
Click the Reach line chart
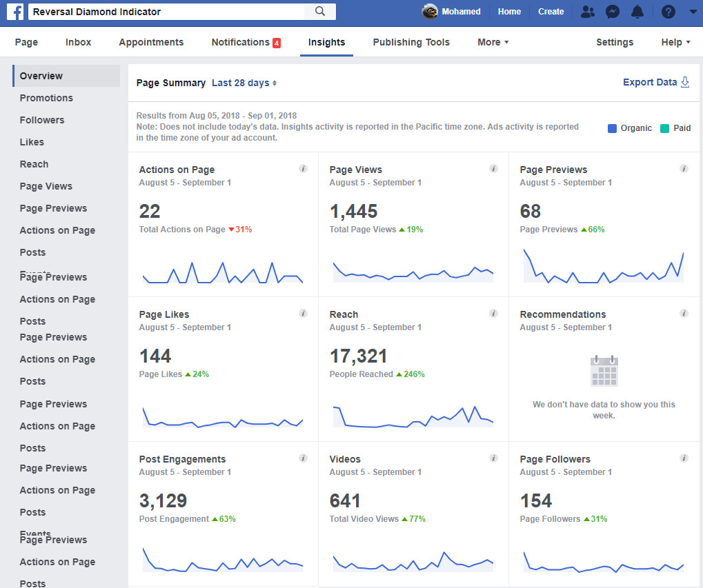pos(413,416)
